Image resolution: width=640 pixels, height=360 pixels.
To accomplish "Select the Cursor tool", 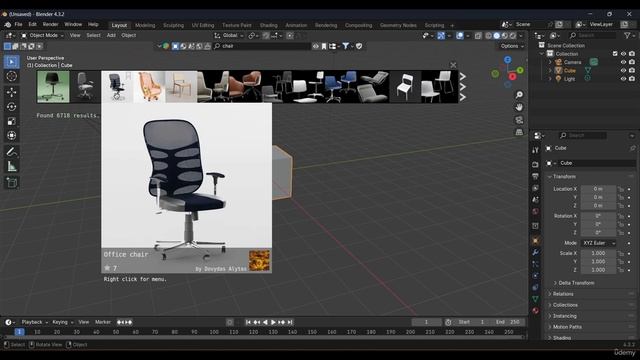I will [11, 76].
